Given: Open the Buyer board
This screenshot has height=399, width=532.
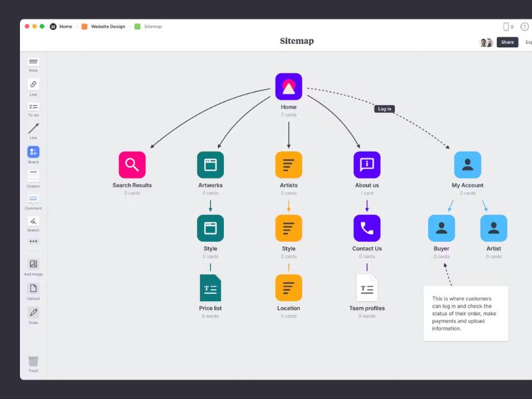Looking at the screenshot, I should pos(442,228).
